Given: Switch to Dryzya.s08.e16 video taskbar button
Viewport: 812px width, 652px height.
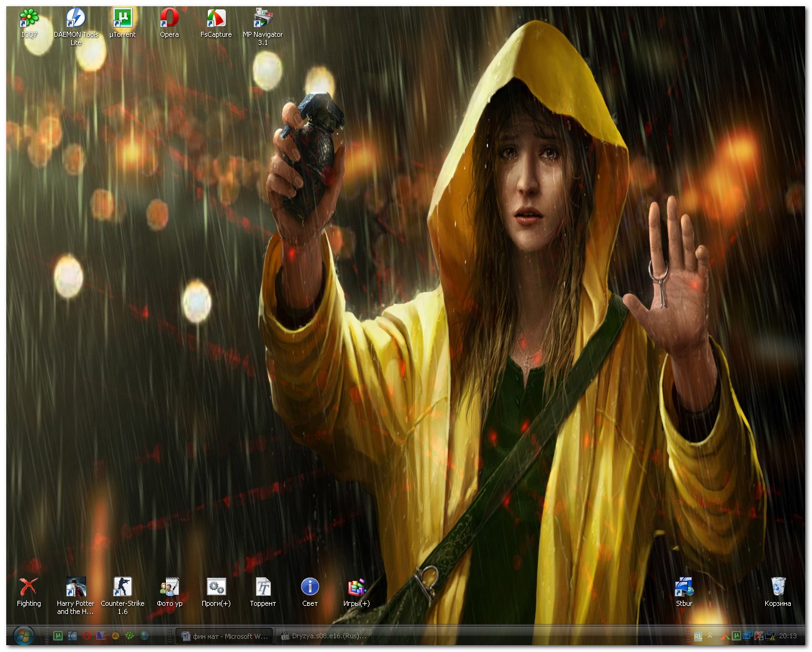Looking at the screenshot, I should [324, 636].
